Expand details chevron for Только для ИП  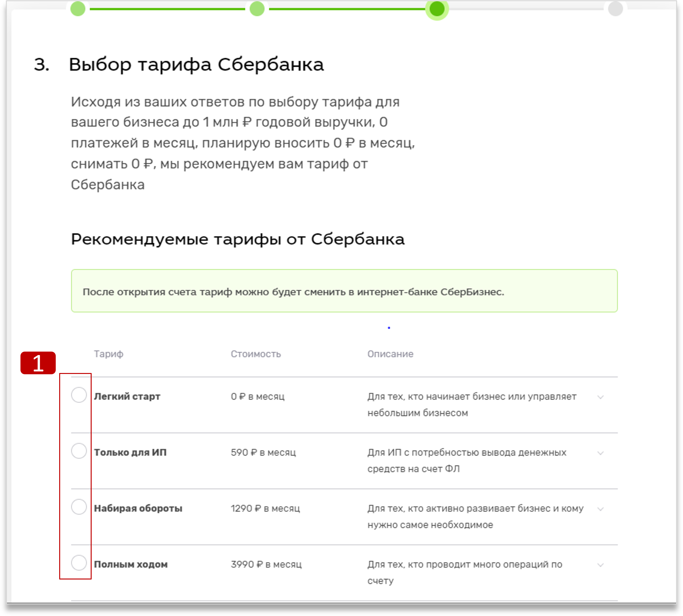(x=600, y=453)
